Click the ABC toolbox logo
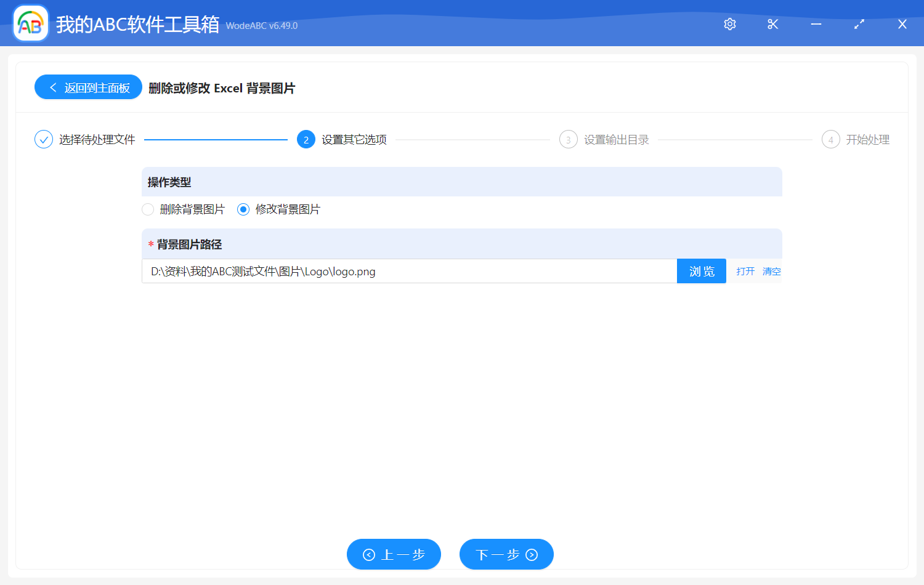This screenshot has width=924, height=585. (30, 23)
